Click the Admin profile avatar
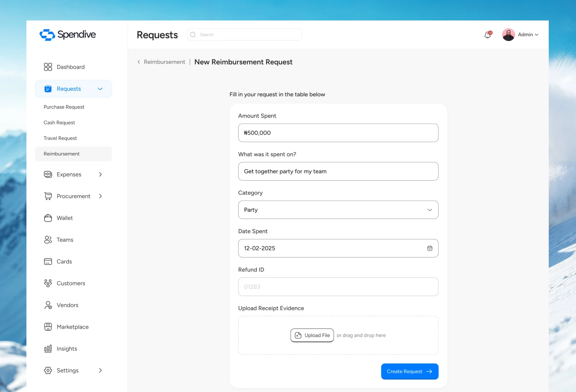 pos(508,35)
